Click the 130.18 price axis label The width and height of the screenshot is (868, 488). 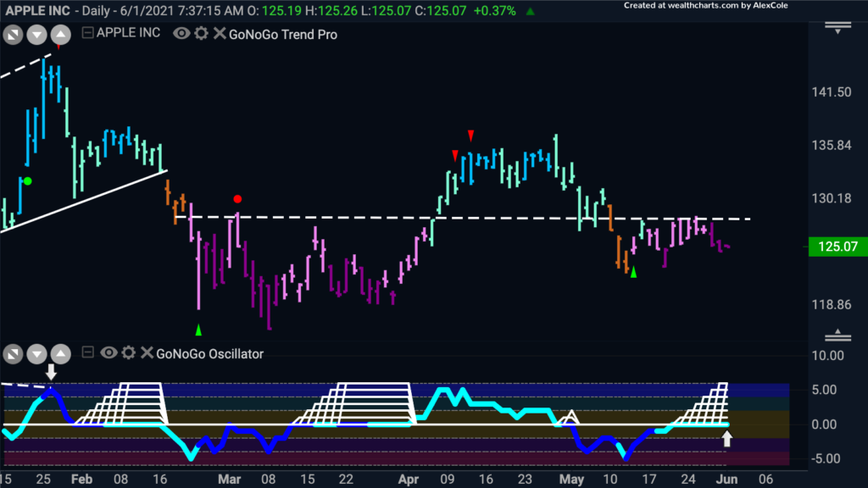[x=832, y=198]
